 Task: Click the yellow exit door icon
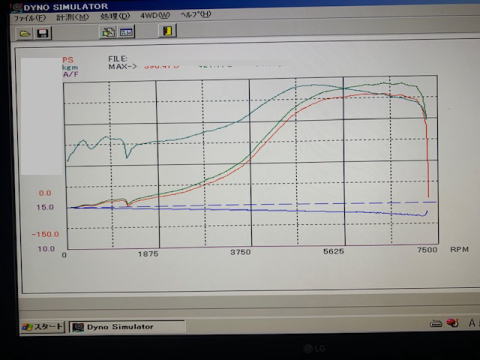[168, 31]
